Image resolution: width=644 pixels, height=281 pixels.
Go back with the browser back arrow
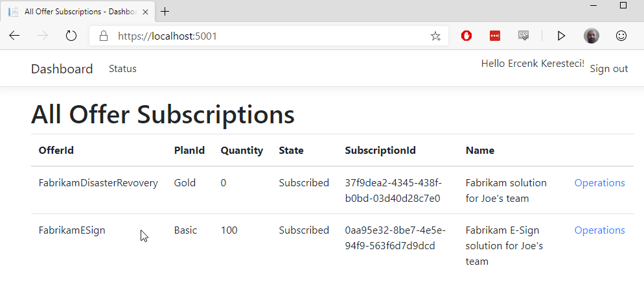point(14,36)
